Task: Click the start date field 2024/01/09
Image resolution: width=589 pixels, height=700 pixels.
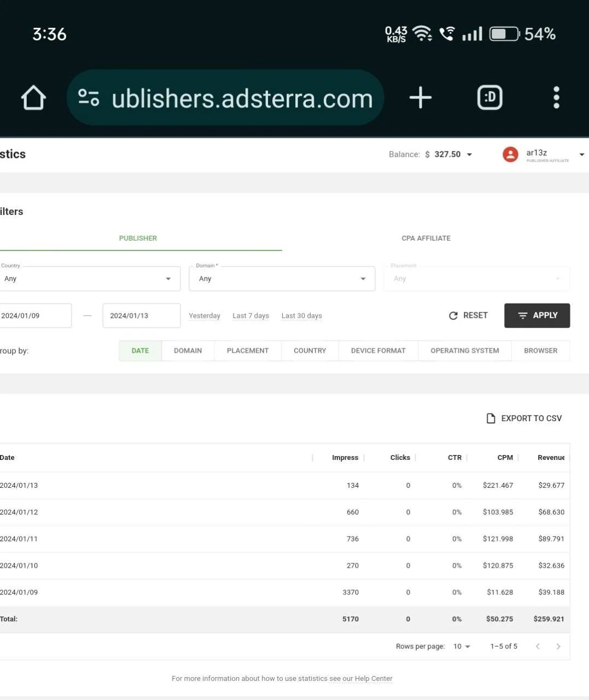Action: 36,316
